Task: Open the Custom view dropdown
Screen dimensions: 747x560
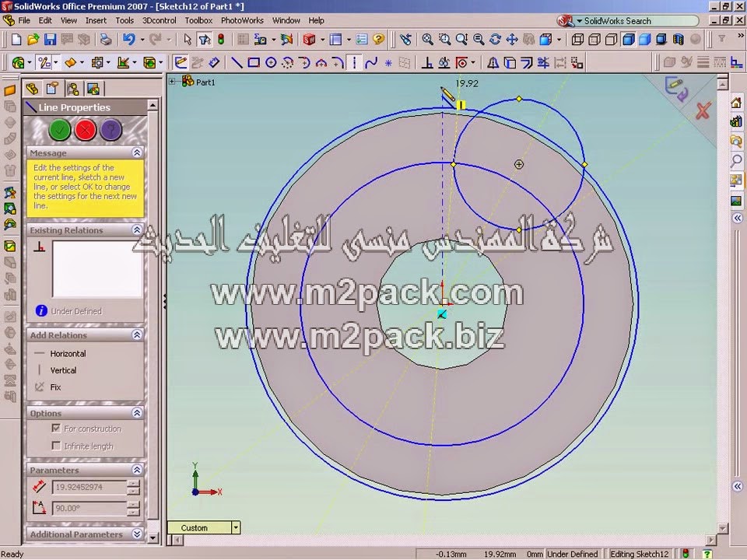Action: point(235,527)
